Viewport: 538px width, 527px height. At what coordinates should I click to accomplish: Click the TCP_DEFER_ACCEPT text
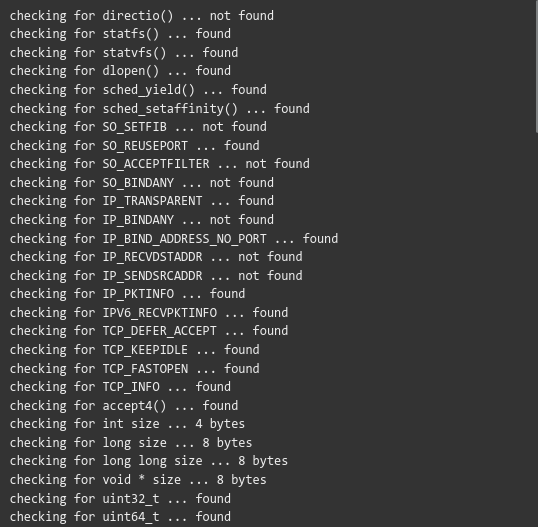pos(160,331)
